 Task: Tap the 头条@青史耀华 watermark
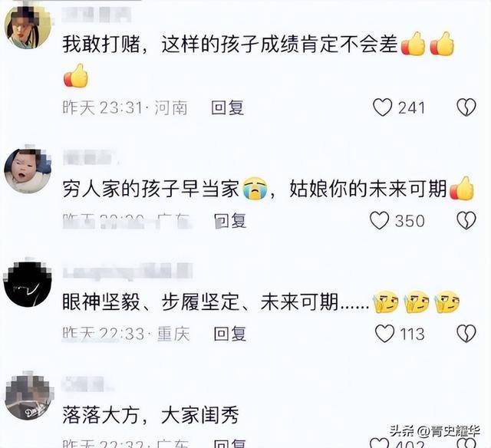tap(435, 431)
